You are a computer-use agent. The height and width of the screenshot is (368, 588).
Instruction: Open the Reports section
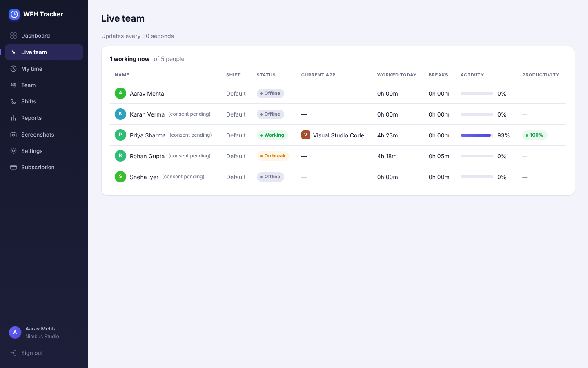coord(44,118)
